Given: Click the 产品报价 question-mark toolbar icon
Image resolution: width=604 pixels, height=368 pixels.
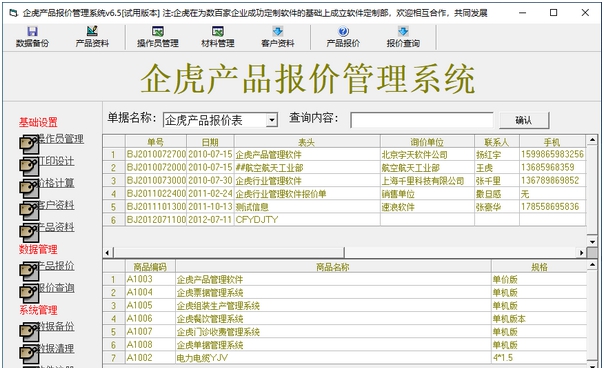Looking at the screenshot, I should point(343,31).
